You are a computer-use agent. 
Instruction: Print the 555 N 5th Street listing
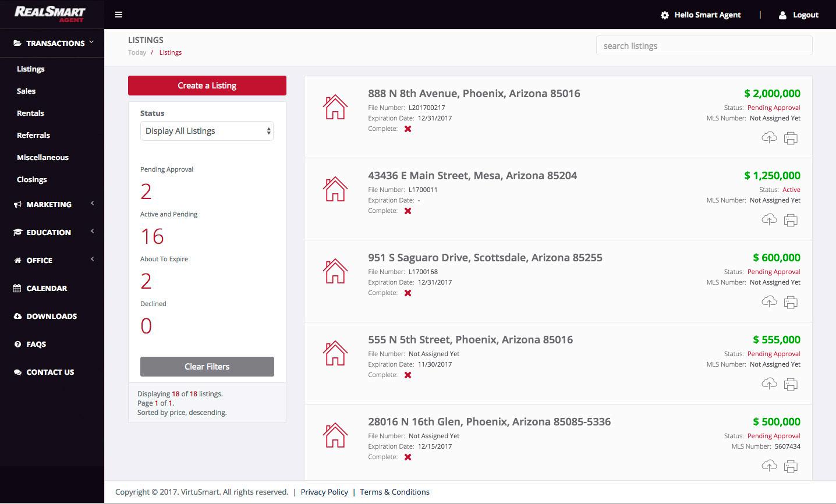[791, 384]
